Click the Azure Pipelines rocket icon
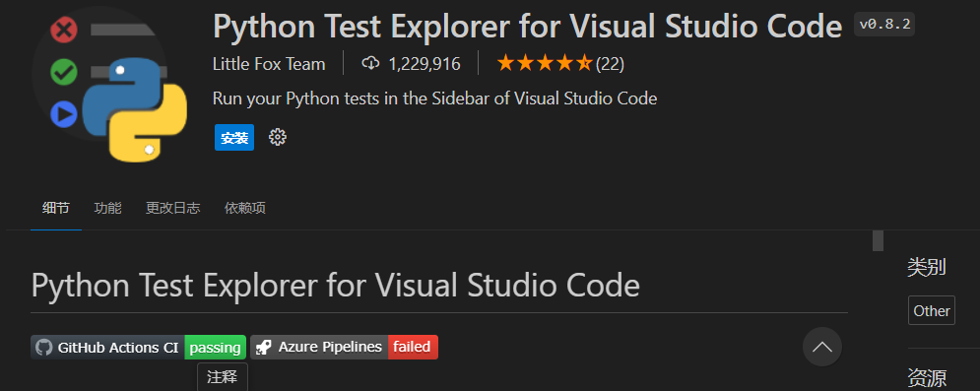Image resolution: width=980 pixels, height=391 pixels. (264, 348)
